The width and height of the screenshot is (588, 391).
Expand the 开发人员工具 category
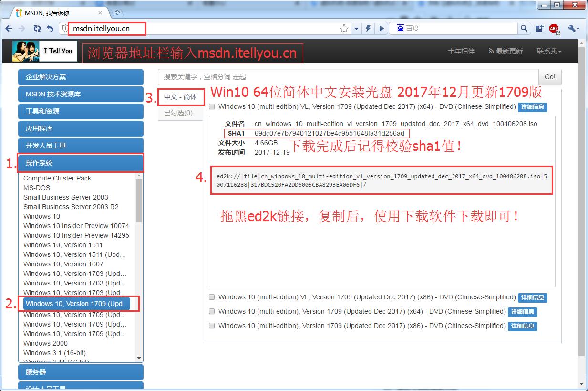click(81, 146)
